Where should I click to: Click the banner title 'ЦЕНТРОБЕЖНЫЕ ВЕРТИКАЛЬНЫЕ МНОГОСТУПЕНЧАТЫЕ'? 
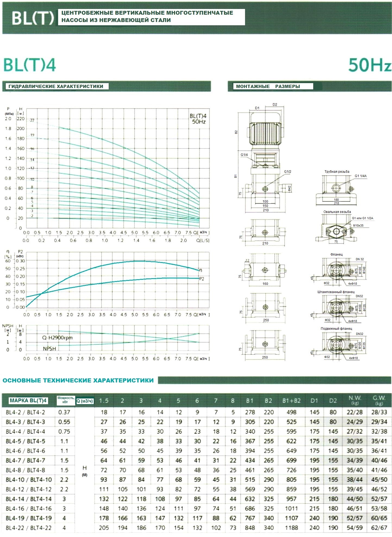click(x=147, y=13)
